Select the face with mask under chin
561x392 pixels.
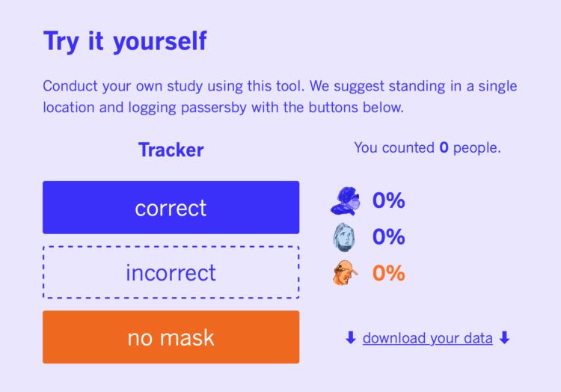344,237
